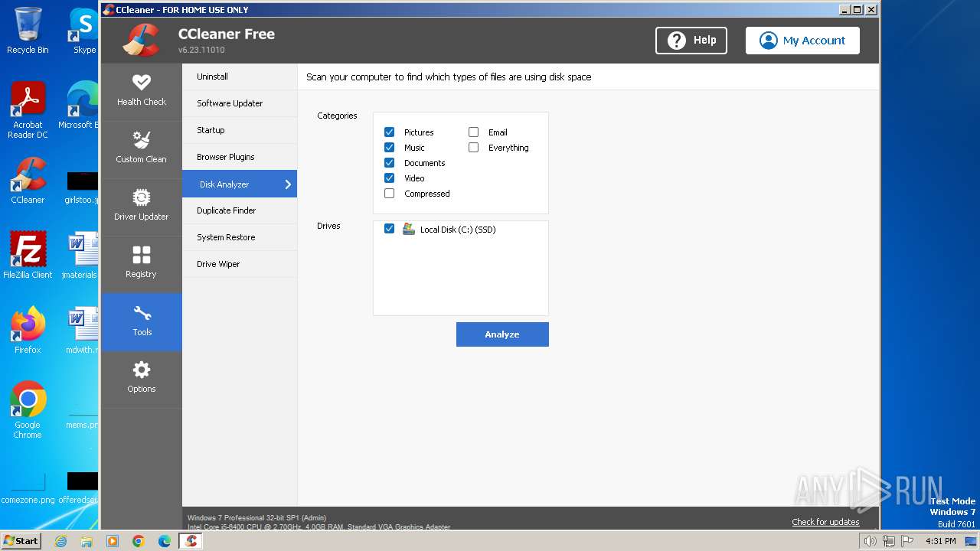Open File Explorer in taskbar
This screenshot has width=980, height=551.
pyautogui.click(x=87, y=541)
